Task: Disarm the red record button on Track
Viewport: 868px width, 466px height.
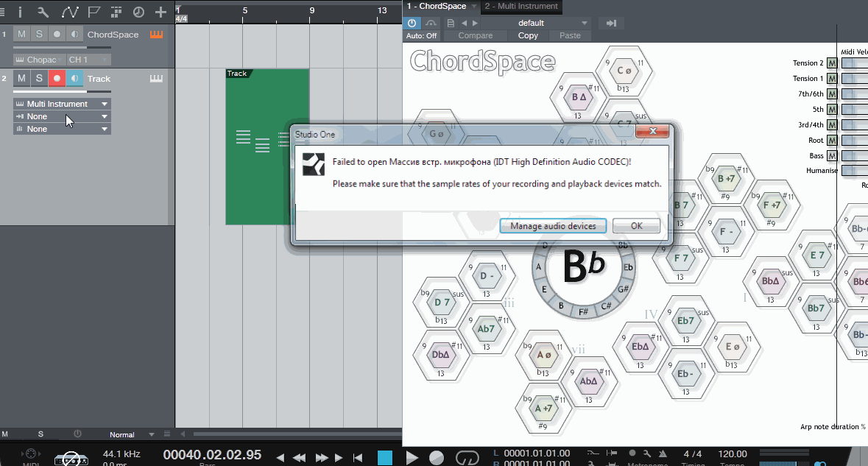Action: [57, 79]
